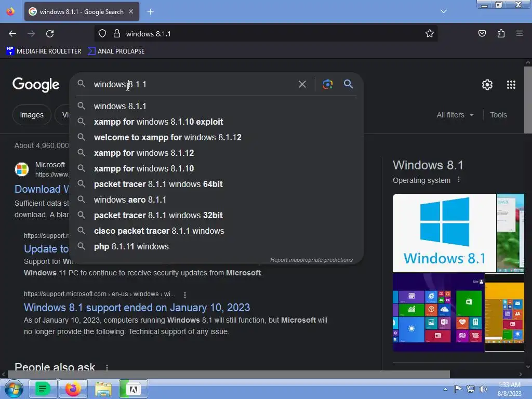532x399 pixels.
Task: Open Firefox extensions menu
Action: (501, 33)
